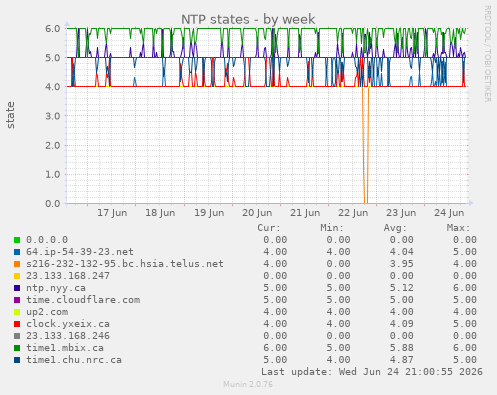Click the Min: column header
The height and width of the screenshot is (395, 497).
click(332, 228)
